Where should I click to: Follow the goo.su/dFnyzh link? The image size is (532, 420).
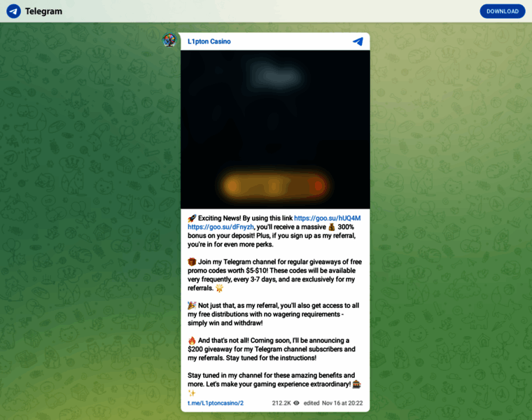click(220, 227)
